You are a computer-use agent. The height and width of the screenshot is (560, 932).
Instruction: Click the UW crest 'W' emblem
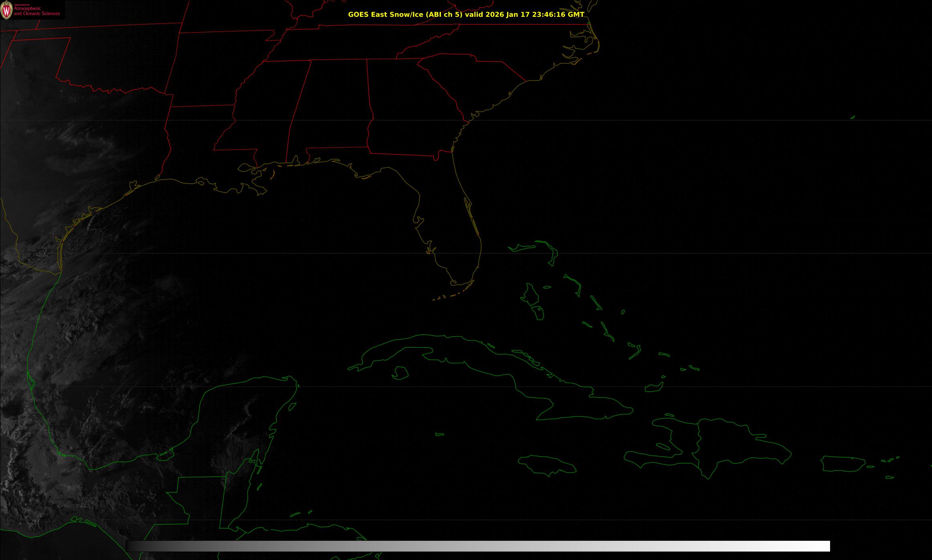[6, 11]
